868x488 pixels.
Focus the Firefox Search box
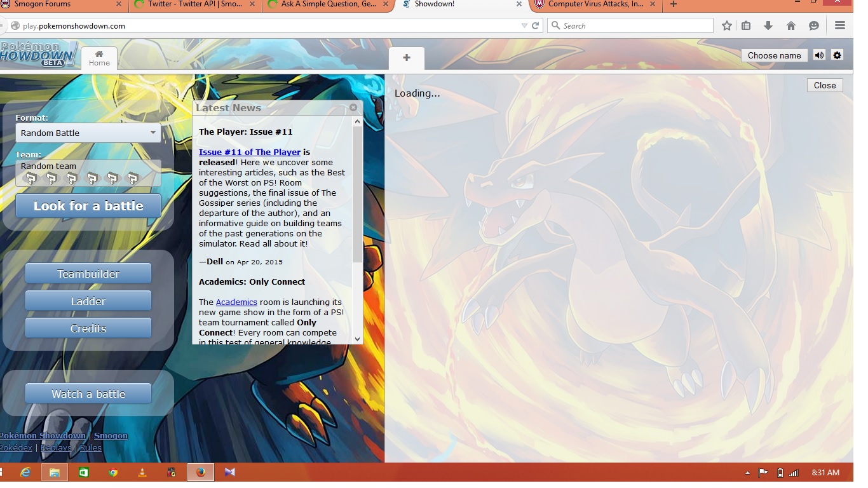click(x=630, y=25)
